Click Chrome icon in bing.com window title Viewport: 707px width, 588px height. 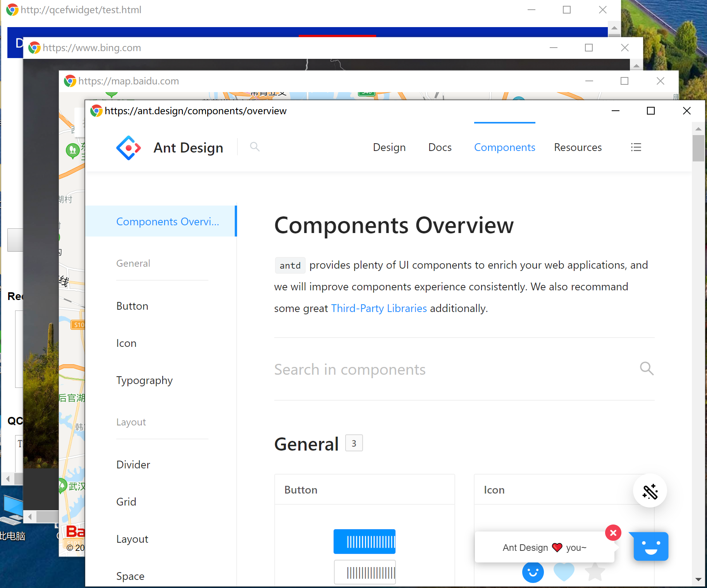(34, 48)
